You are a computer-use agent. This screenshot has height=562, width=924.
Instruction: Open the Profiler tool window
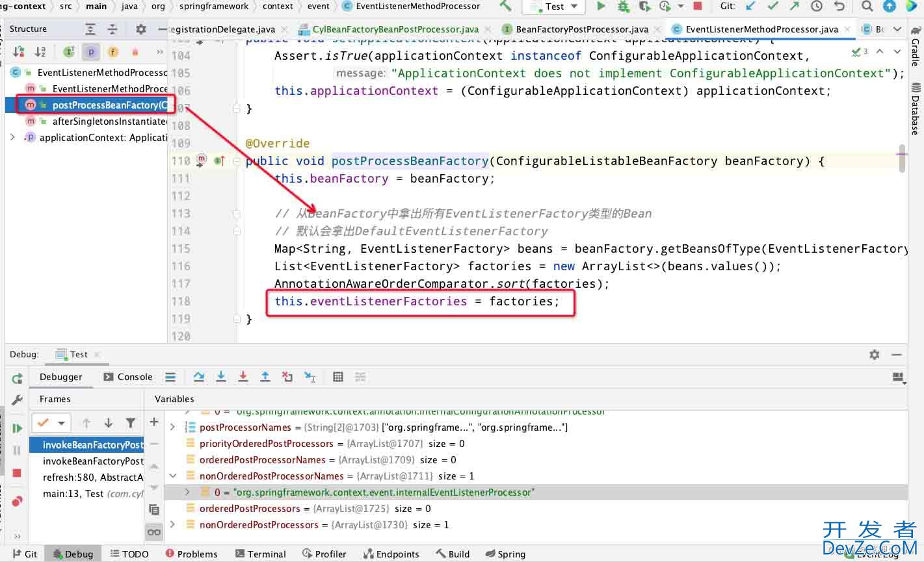324,554
